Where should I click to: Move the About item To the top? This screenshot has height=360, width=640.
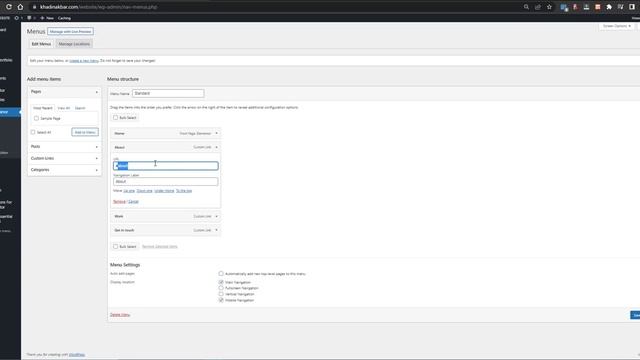click(184, 191)
